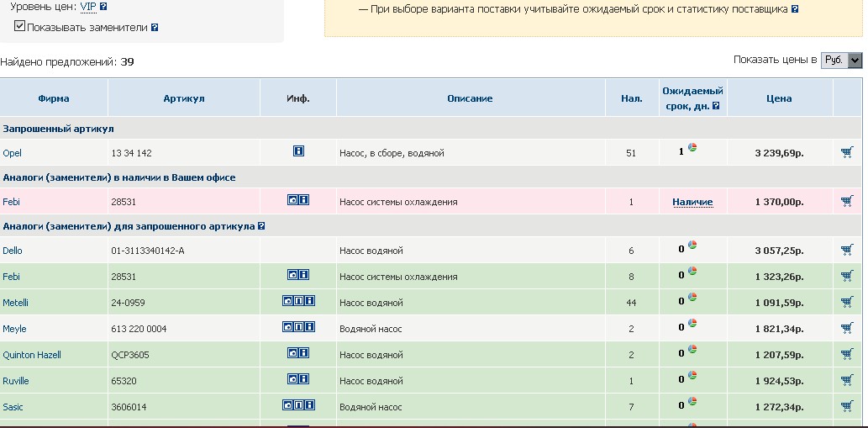Screen dimensions: 868x428
Task: Open the photo icon in the Sasic row
Action: click(288, 404)
